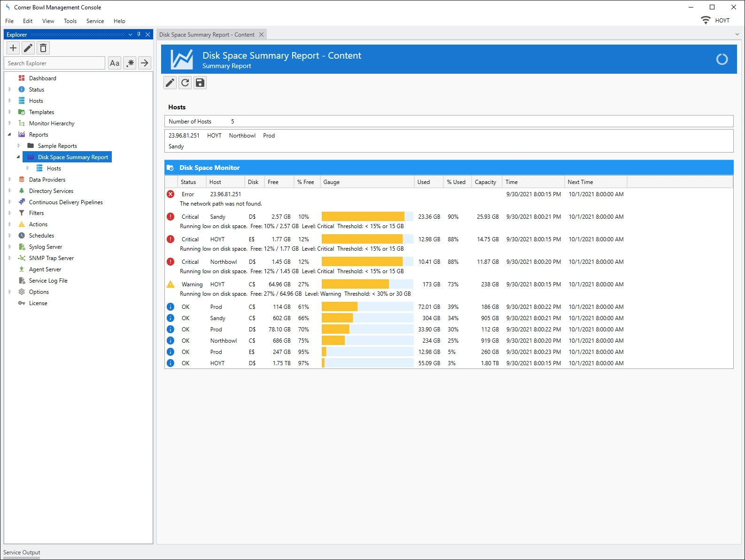
Task: Click the add (plus) button in Explorer
Action: (x=13, y=48)
